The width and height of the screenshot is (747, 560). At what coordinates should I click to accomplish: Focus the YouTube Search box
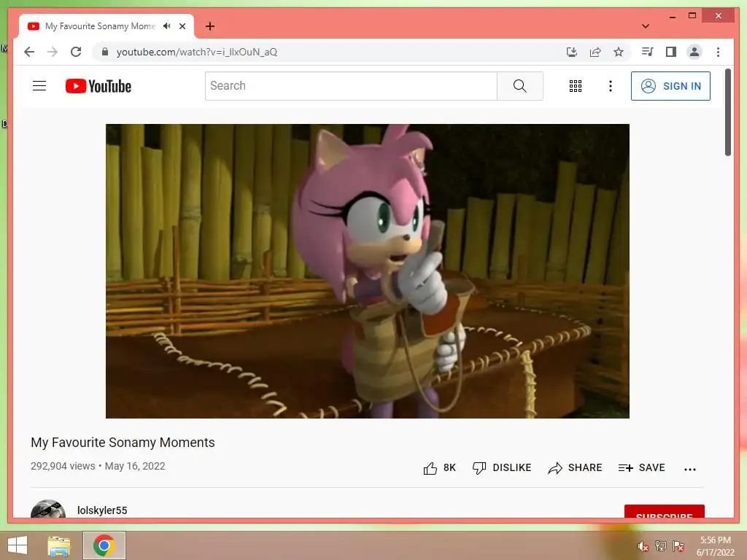351,86
